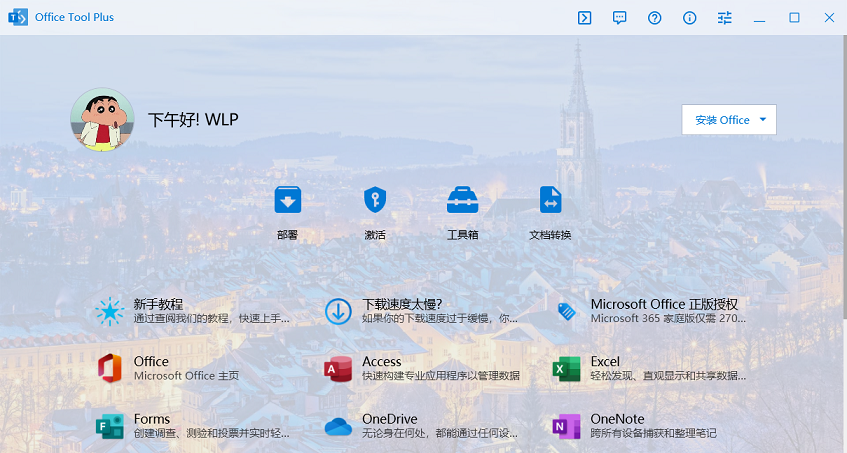Open the 下载速度太慢? link text
Screen dimensions: 847x453
point(402,304)
